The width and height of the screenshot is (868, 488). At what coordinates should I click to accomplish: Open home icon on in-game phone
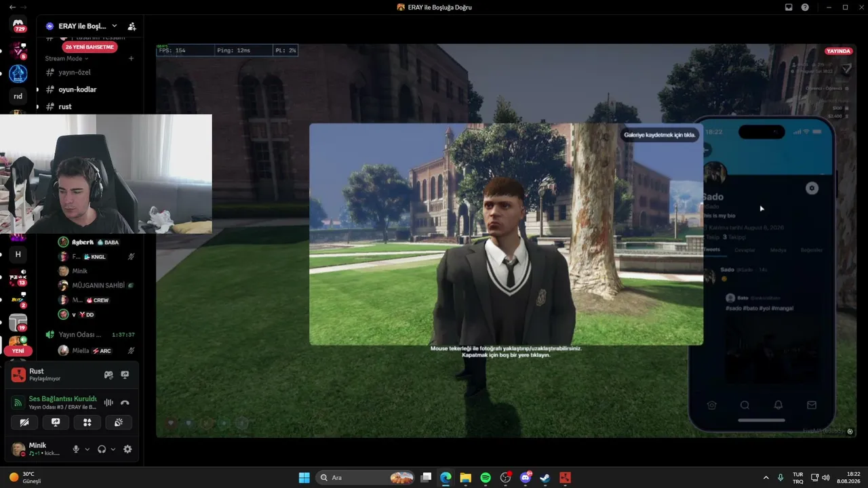pyautogui.click(x=711, y=405)
